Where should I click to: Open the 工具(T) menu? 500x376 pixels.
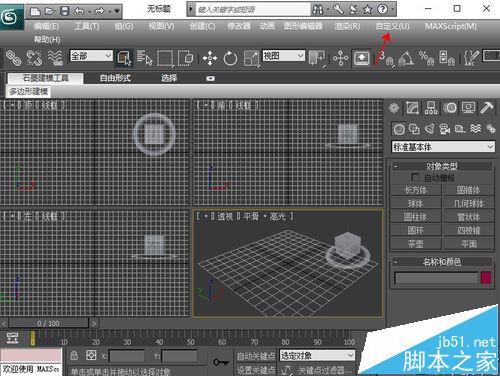click(87, 26)
